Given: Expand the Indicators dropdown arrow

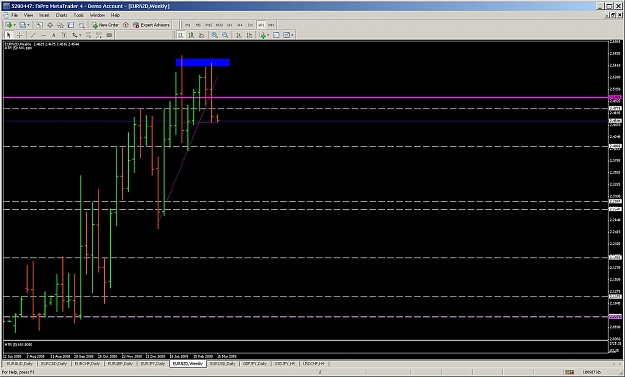Looking at the screenshot, I should (269, 35).
